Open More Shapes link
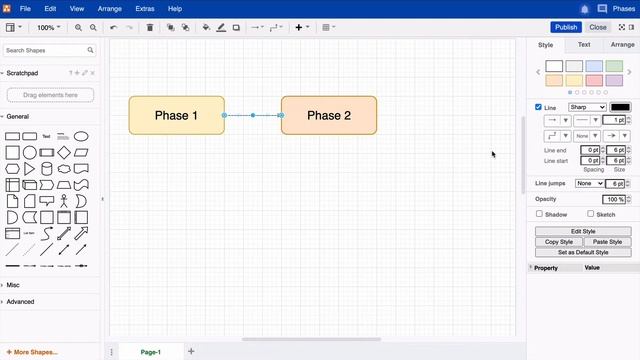This screenshot has height=360, width=640. (x=32, y=352)
